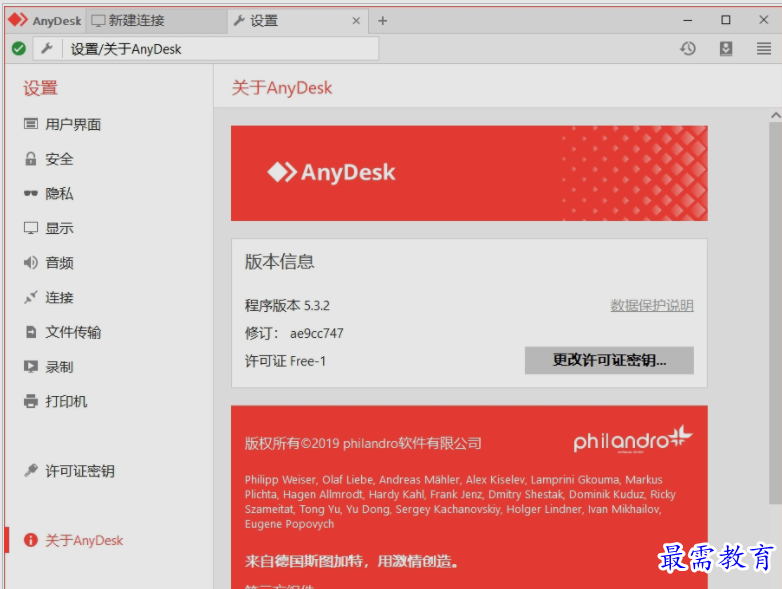This screenshot has width=782, height=589.
Task: Click the sunglasses icon next to 隐私
Action: (x=30, y=194)
